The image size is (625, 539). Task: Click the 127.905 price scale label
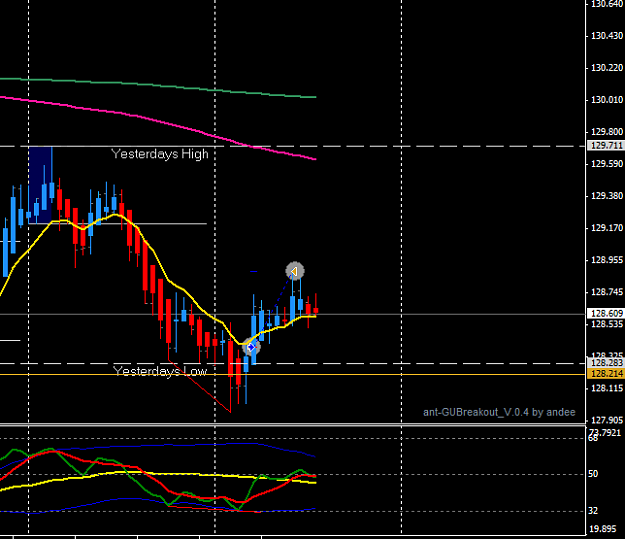click(606, 420)
